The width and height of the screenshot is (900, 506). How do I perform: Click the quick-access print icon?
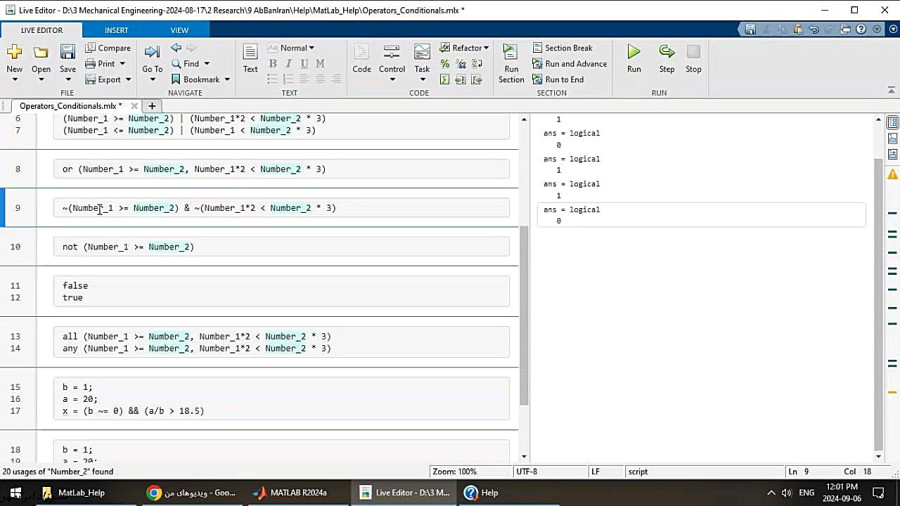[x=845, y=29]
